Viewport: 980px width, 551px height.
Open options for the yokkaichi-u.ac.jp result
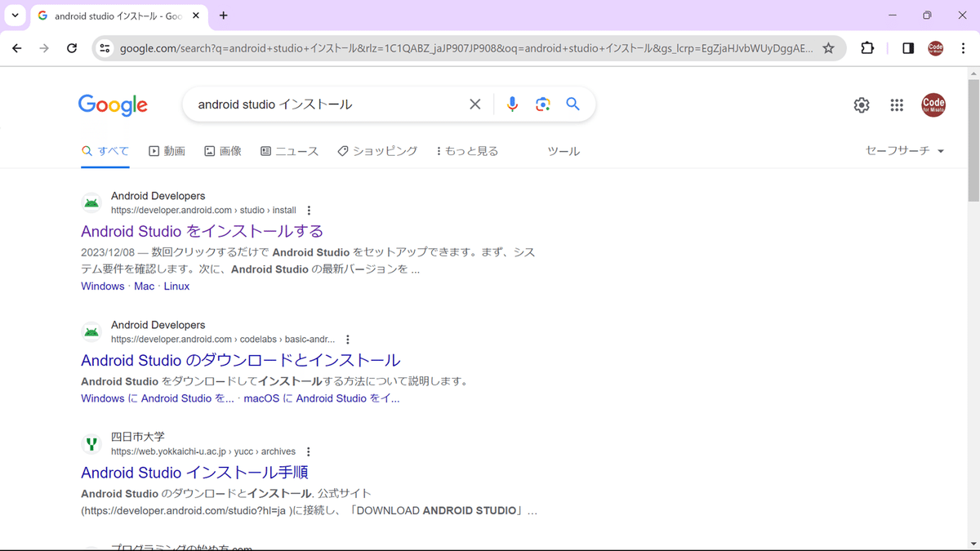(308, 451)
